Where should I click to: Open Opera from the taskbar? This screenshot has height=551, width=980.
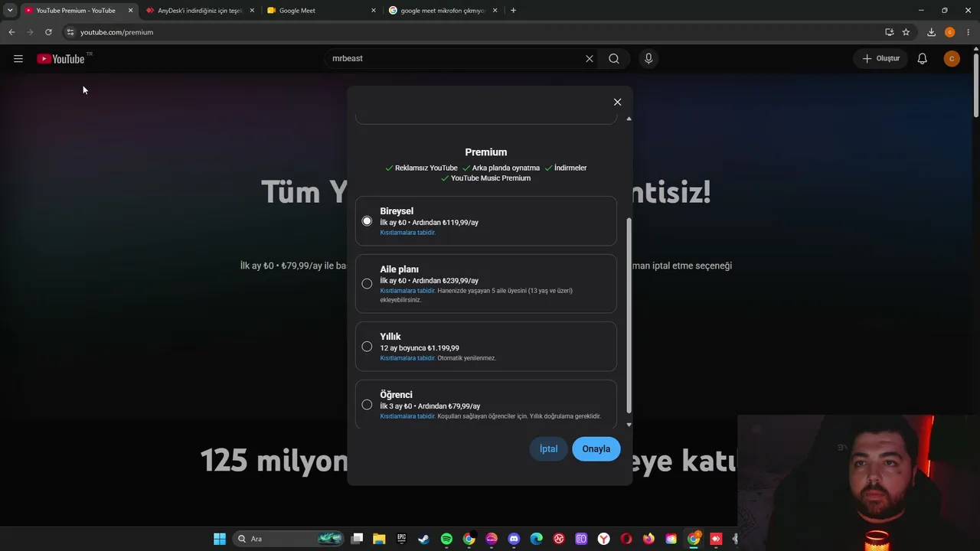pyautogui.click(x=626, y=539)
